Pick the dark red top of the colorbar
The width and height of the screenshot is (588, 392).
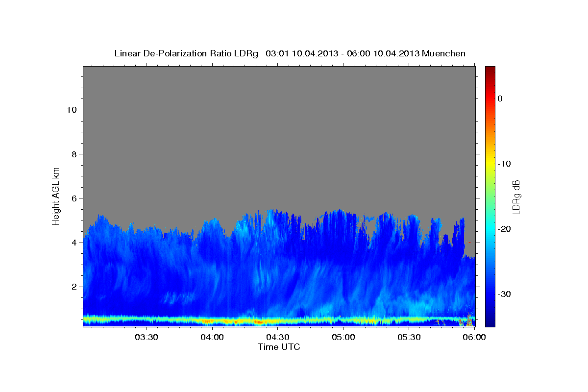coord(490,70)
